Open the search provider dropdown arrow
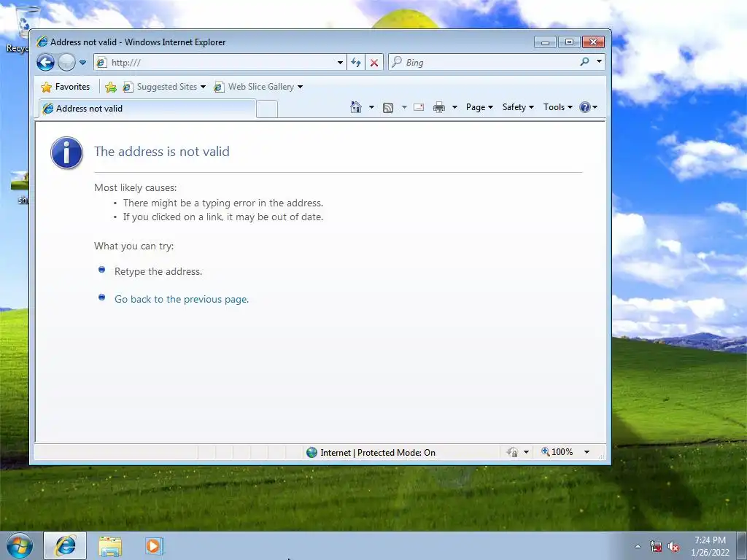Screen dimensions: 747x560 tap(599, 61)
